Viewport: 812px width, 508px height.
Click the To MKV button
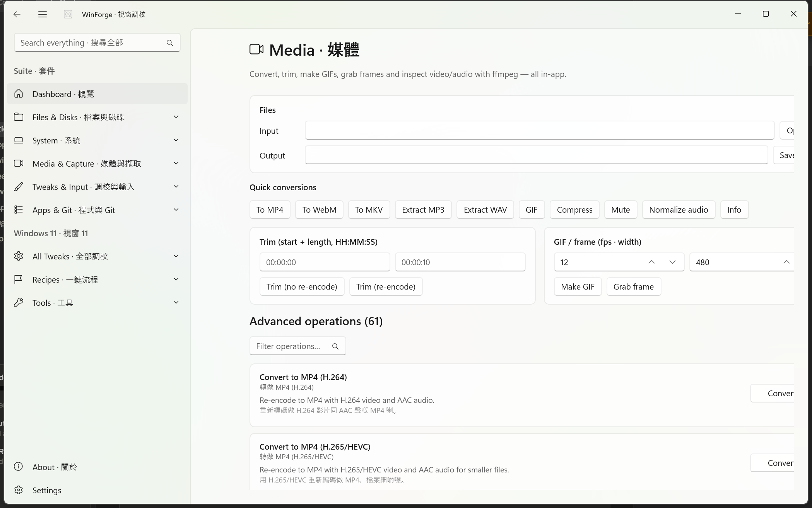pos(369,210)
